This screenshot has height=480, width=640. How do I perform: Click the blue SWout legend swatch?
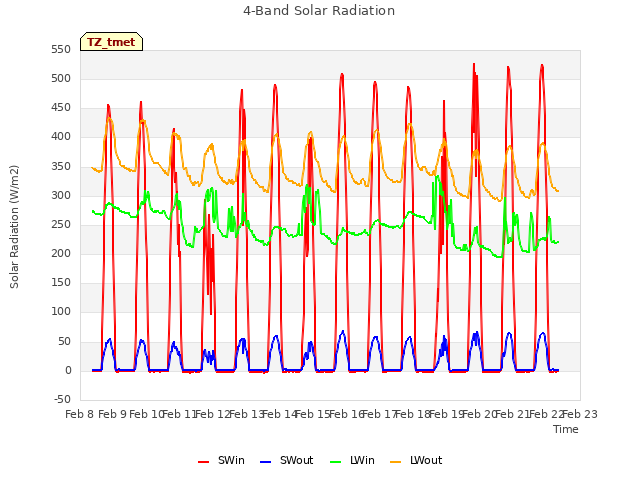pos(265,462)
